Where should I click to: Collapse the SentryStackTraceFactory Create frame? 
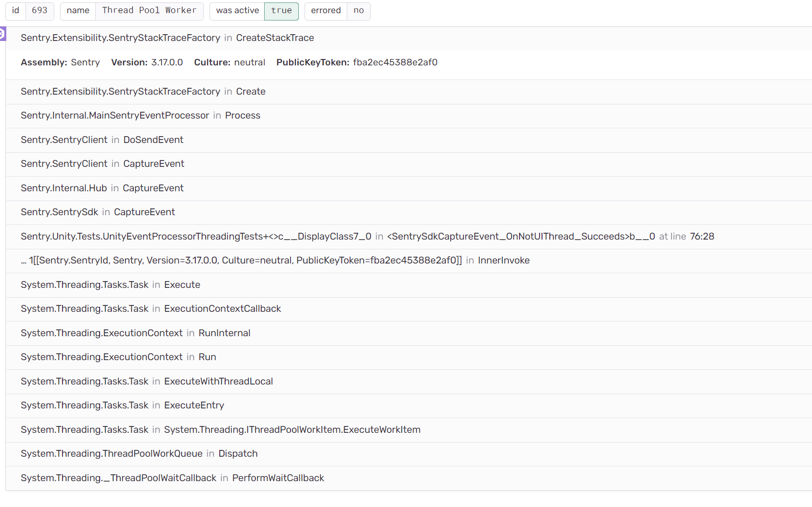[x=143, y=91]
